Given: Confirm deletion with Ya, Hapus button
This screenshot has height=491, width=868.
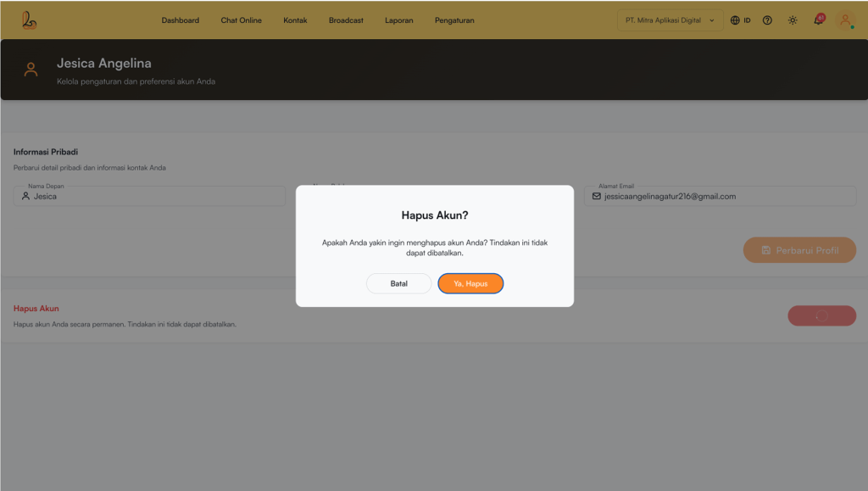Looking at the screenshot, I should (470, 283).
